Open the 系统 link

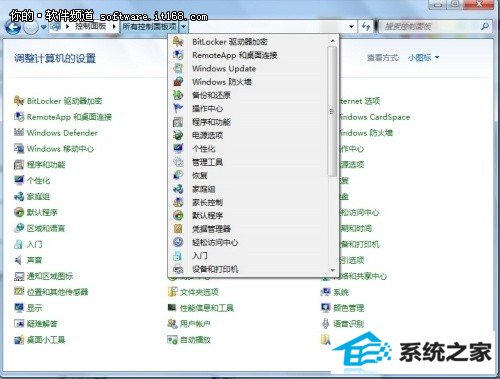[341, 292]
